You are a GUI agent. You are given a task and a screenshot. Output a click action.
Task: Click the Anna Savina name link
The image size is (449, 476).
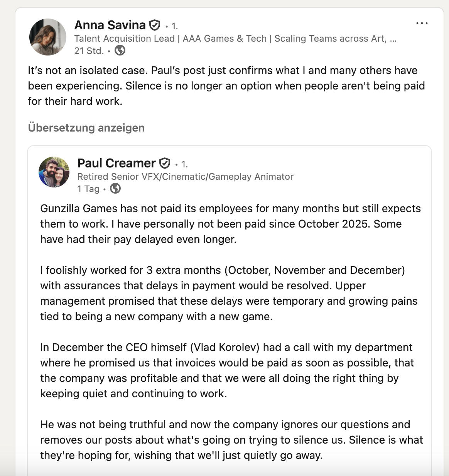click(110, 25)
